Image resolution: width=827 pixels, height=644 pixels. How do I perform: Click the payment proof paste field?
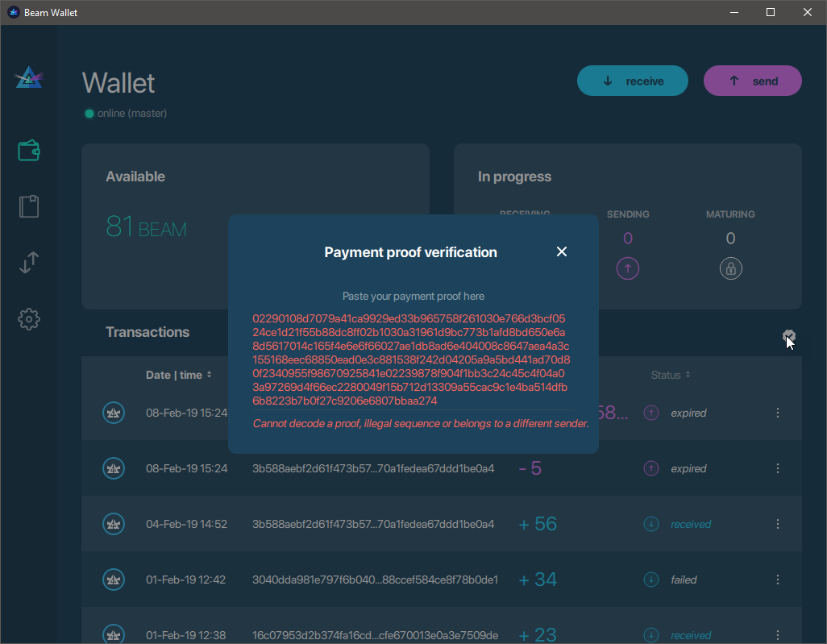pyautogui.click(x=413, y=355)
